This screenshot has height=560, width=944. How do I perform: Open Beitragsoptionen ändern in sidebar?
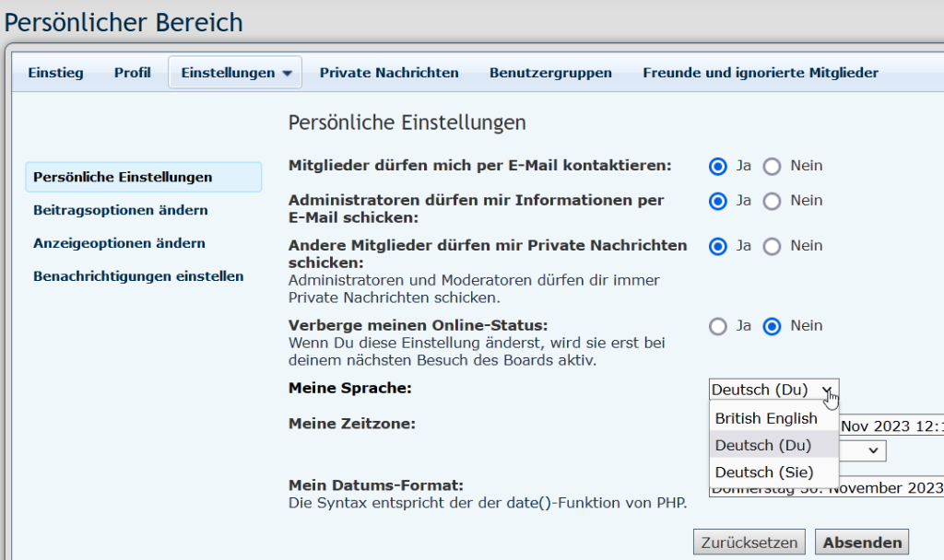coord(121,210)
